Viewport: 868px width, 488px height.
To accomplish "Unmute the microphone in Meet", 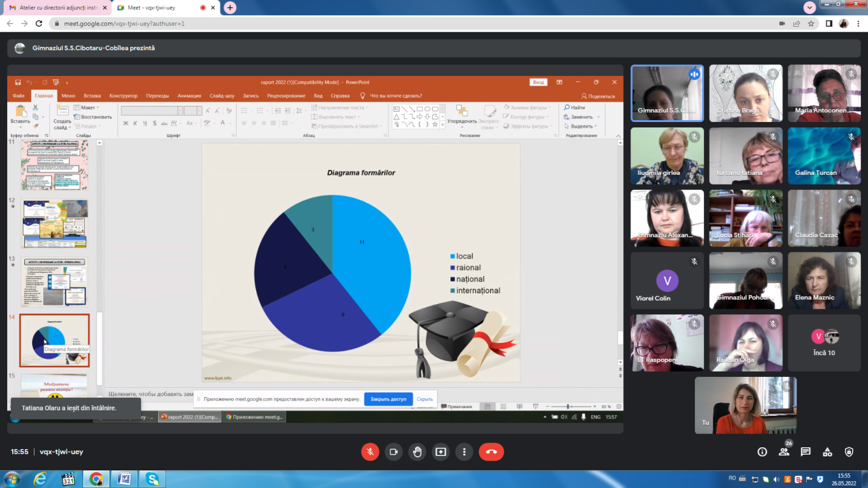I will tap(370, 452).
